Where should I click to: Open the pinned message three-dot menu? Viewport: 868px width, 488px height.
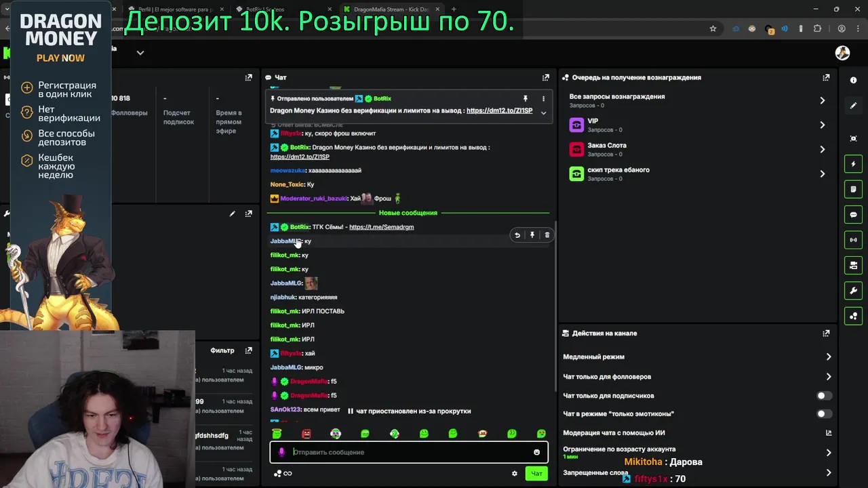[543, 99]
